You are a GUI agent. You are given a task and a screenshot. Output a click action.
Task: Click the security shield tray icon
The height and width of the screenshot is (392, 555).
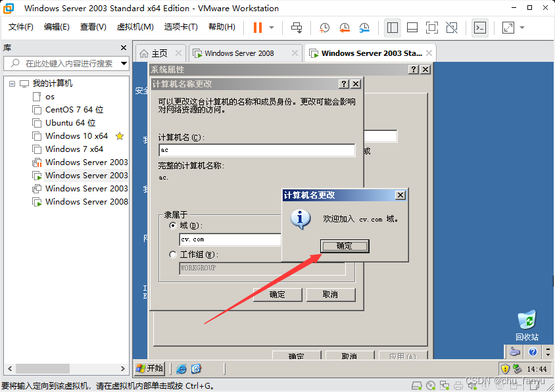505,369
